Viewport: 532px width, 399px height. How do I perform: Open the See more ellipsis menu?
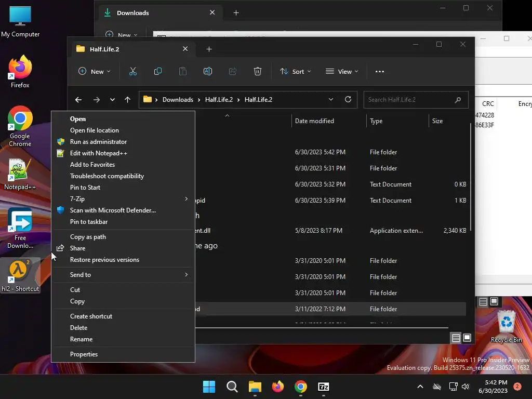(380, 72)
